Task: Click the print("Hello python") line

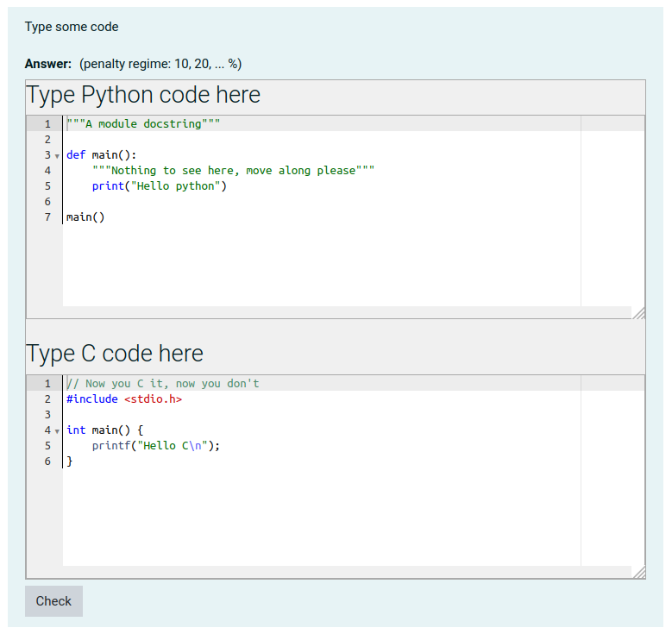Action: click(159, 186)
